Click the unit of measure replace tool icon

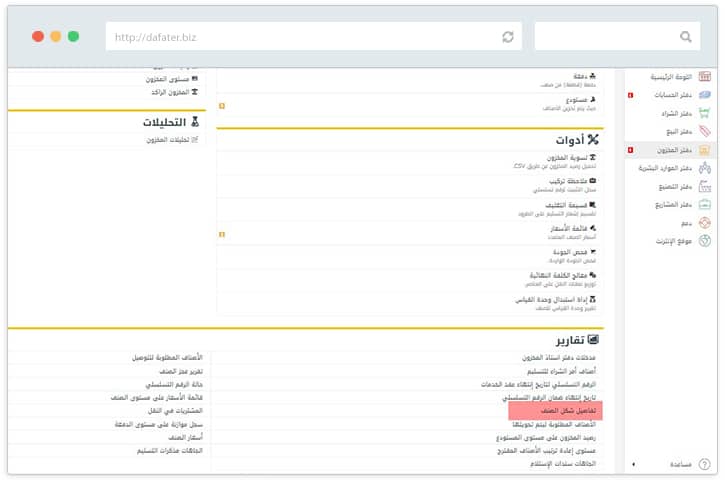coord(593,299)
